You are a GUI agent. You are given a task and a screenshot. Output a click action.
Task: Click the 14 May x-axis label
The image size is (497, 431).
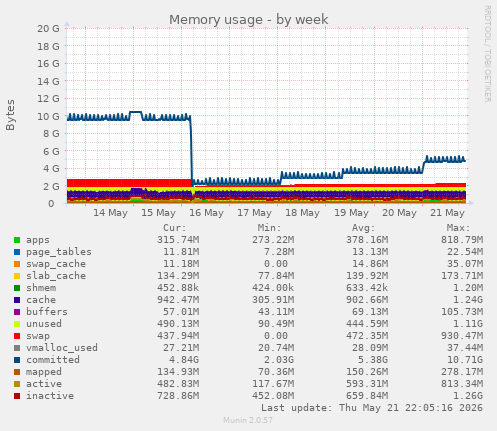[110, 213]
